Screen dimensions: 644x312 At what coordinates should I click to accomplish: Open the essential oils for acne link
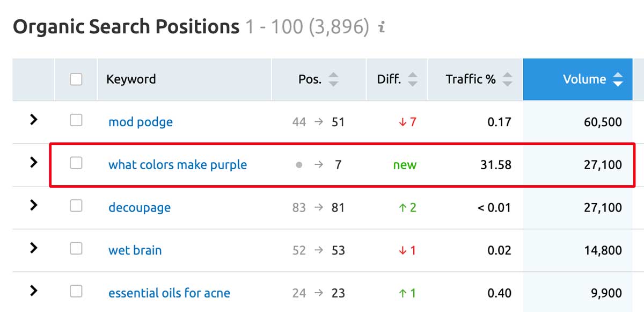tap(169, 293)
